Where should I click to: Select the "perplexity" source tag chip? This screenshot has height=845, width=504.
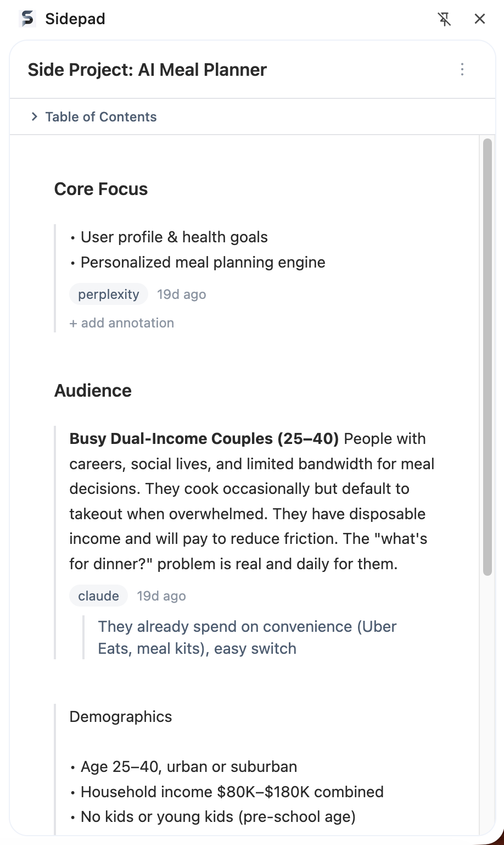[108, 294]
